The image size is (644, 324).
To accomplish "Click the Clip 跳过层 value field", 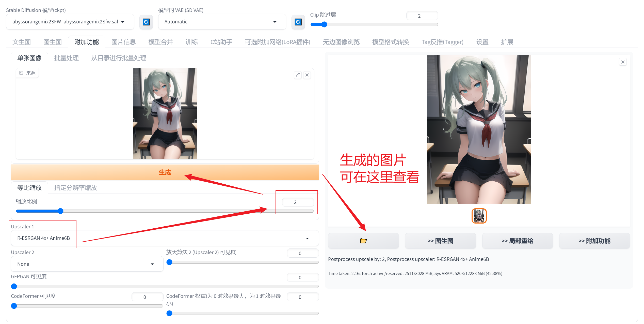I will [422, 16].
